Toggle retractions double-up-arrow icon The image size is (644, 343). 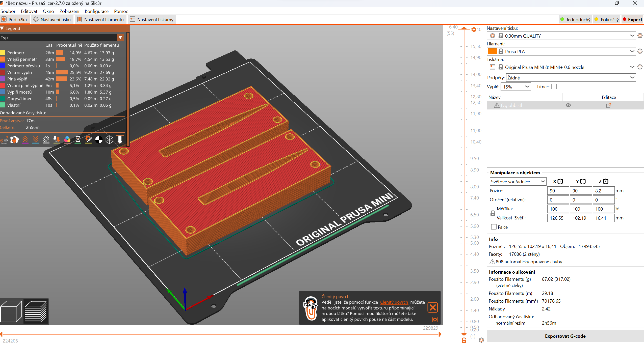click(x=25, y=139)
